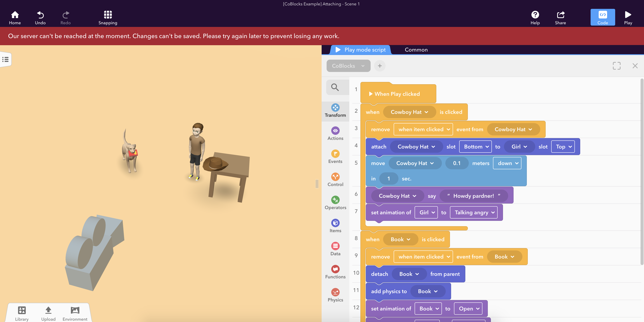Change the 'down' direction dropdown

[x=507, y=163]
